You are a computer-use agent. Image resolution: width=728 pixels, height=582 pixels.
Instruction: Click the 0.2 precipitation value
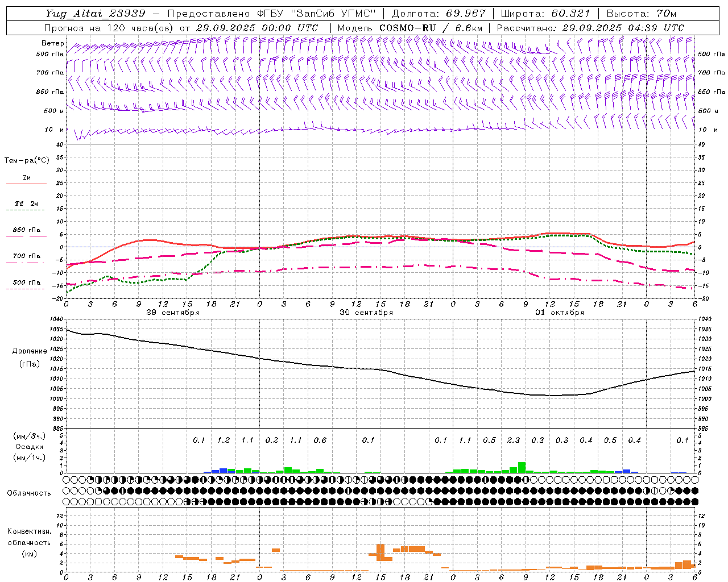coord(272,440)
